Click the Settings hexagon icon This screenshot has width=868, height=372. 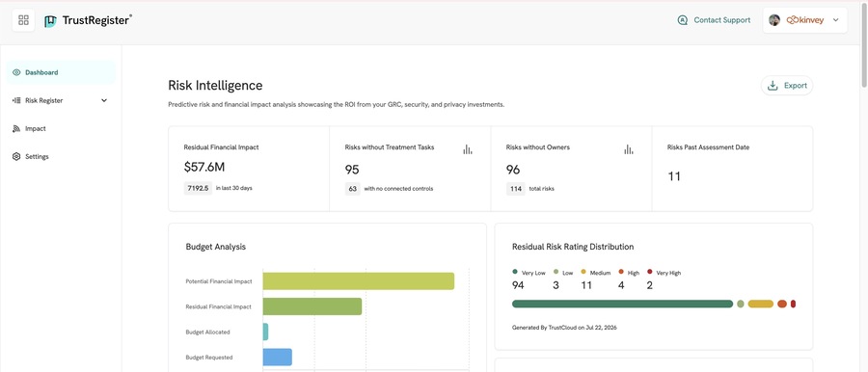click(x=16, y=157)
